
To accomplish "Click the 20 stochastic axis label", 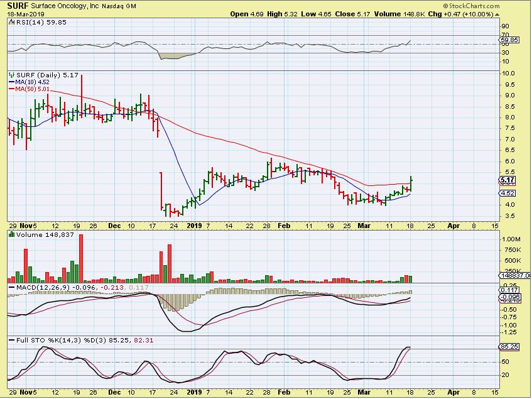I will (506, 375).
